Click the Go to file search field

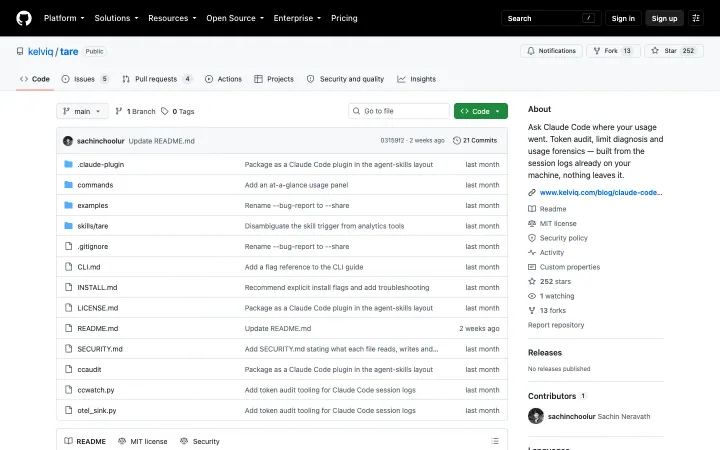(399, 111)
